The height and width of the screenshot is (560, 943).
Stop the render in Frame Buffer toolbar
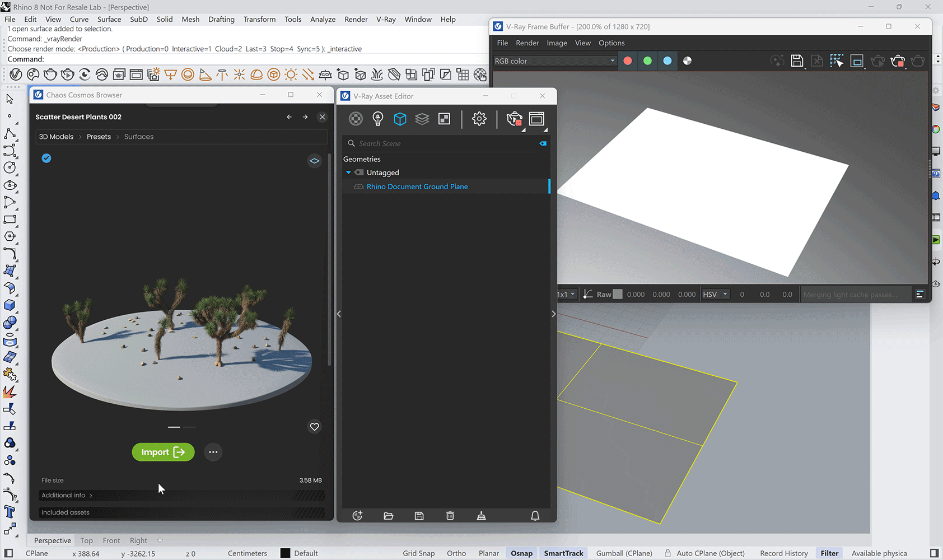898,61
